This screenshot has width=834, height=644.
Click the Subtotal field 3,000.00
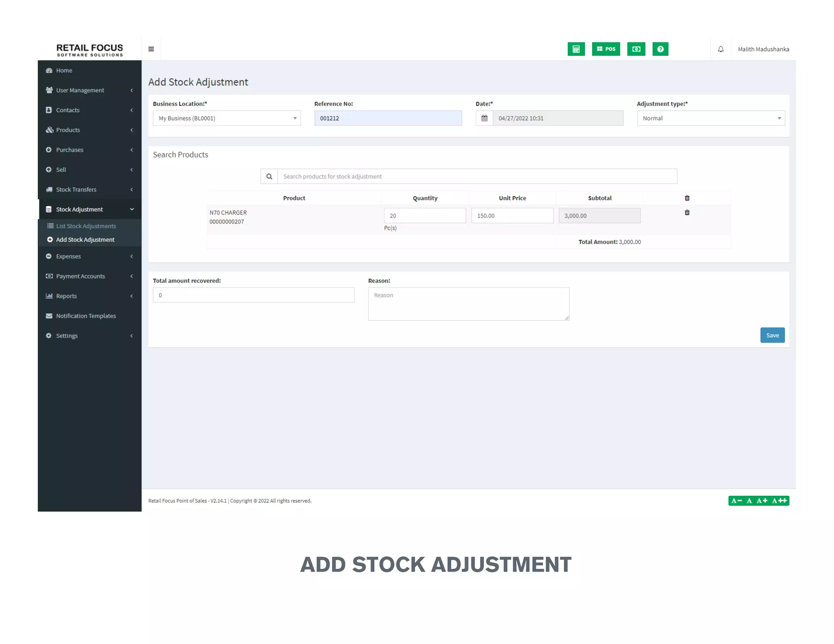[x=599, y=216]
